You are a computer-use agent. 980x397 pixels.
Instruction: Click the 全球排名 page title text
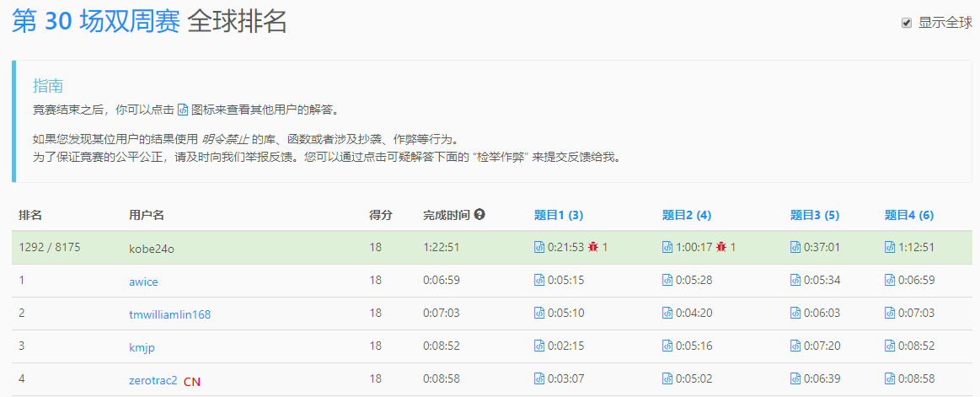(237, 22)
